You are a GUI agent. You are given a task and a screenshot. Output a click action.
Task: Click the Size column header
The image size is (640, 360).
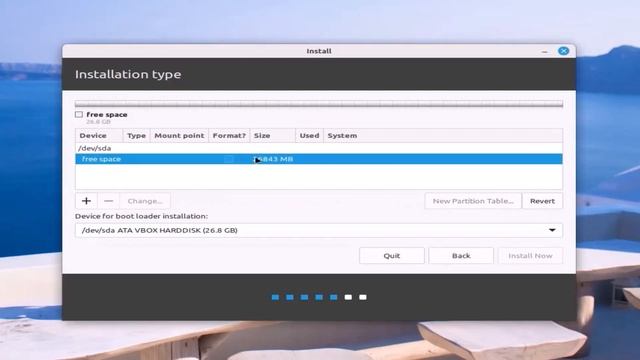pyautogui.click(x=272, y=136)
